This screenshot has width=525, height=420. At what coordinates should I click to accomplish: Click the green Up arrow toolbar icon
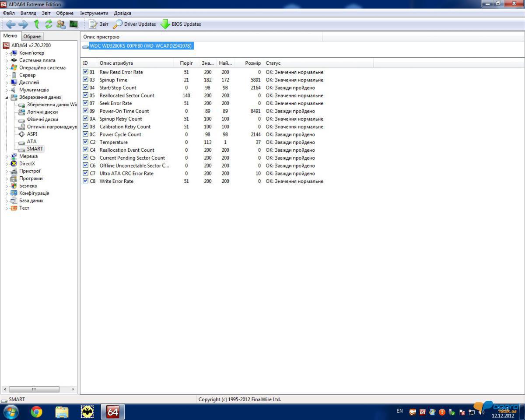point(36,24)
